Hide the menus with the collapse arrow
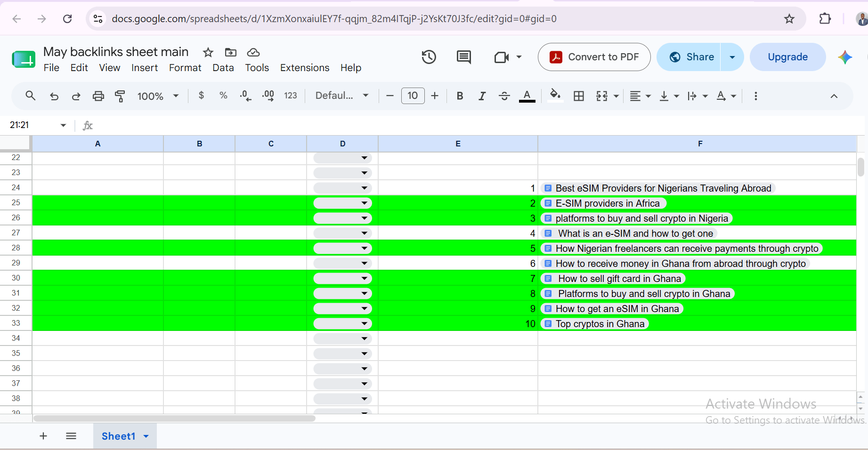This screenshot has width=868, height=450. [834, 96]
